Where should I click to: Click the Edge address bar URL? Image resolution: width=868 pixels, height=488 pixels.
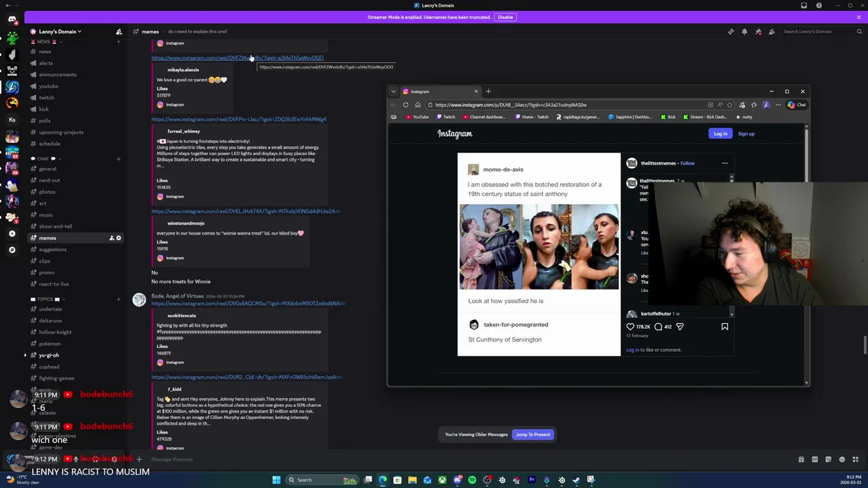511,105
